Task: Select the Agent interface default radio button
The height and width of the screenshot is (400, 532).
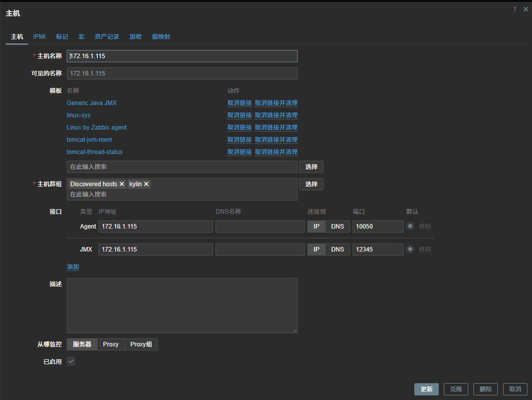Action: click(x=410, y=227)
